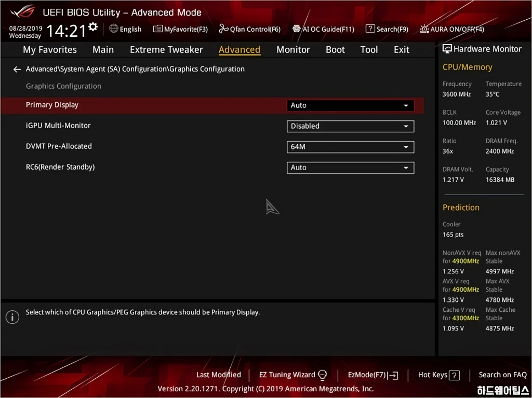Screen dimensions: 532x398
Task: Open the Boot tab
Action: click(335, 50)
